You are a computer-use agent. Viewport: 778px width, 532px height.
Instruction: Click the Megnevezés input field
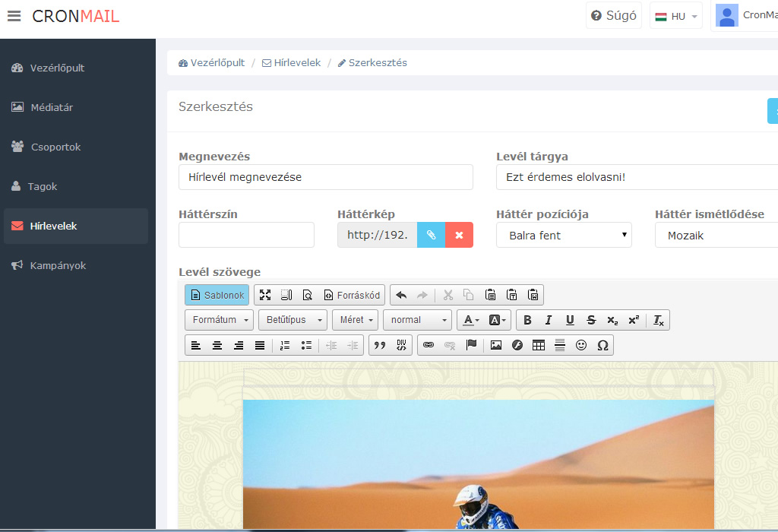click(x=326, y=177)
